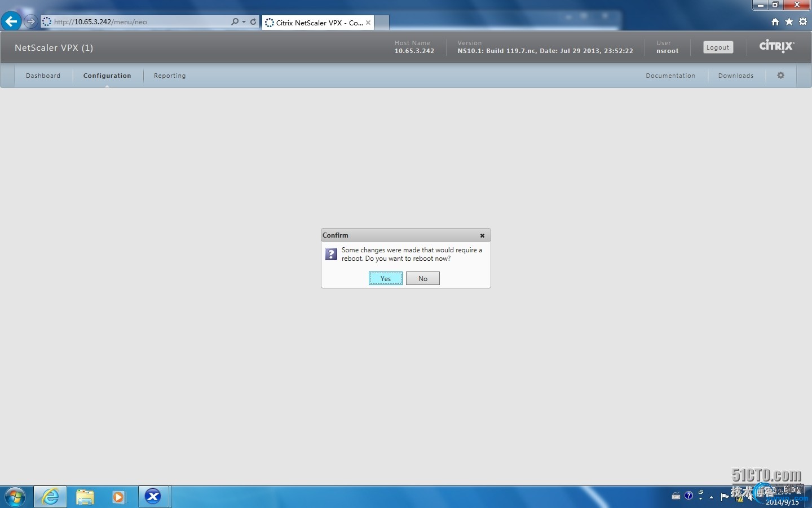812x508 pixels.
Task: Click the blue X application taskbar icon
Action: tap(153, 497)
